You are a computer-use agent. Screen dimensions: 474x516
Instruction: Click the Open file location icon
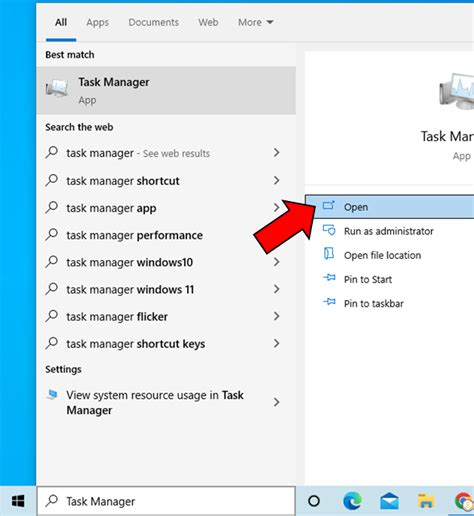pos(329,254)
